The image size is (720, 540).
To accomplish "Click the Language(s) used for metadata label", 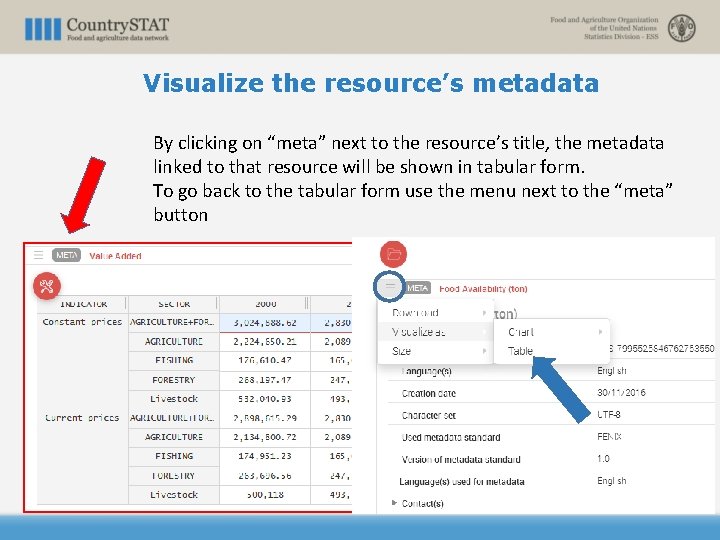I will click(x=461, y=482).
